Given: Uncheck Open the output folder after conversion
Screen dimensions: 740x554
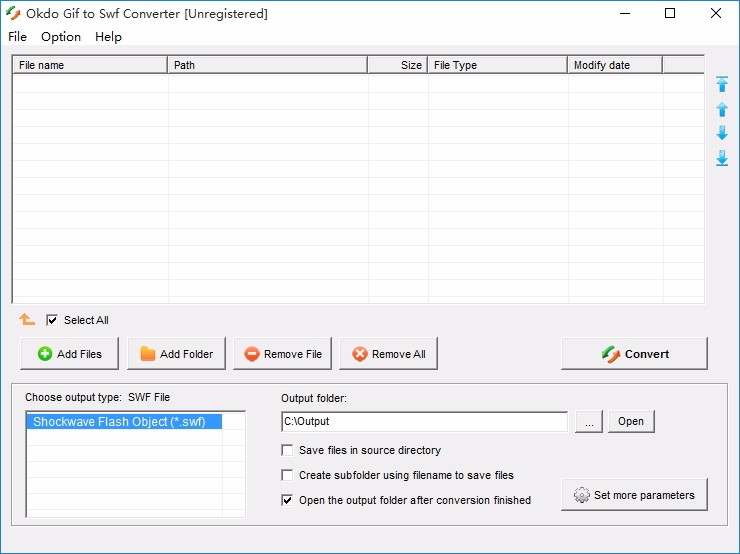Looking at the screenshot, I should click(x=287, y=500).
